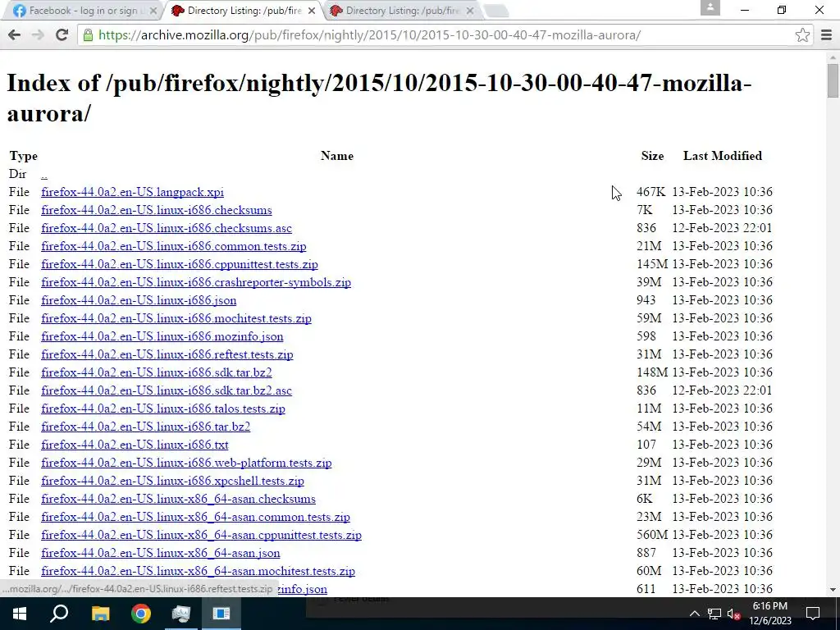Viewport: 840px width, 630px height.
Task: Click the scrollbar up arrow
Action: click(x=833, y=57)
